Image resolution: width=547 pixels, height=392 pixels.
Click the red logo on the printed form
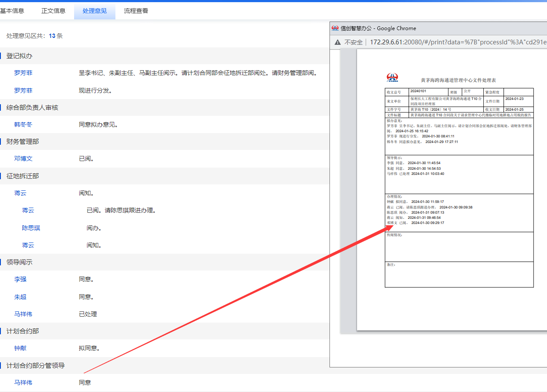pos(392,78)
